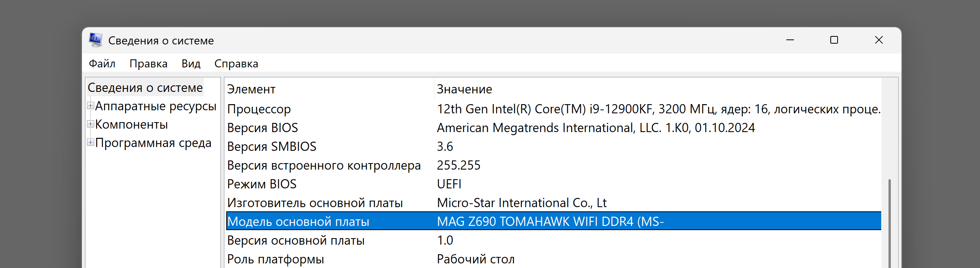The width and height of the screenshot is (980, 268).
Task: Select Сведения о системе tree root
Action: tap(145, 88)
